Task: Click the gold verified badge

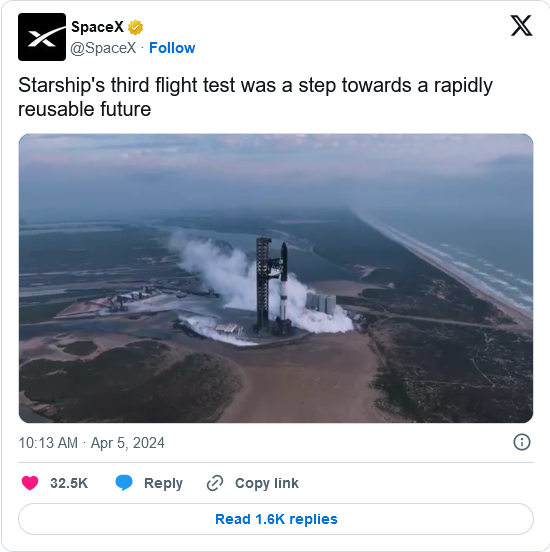Action: point(135,27)
